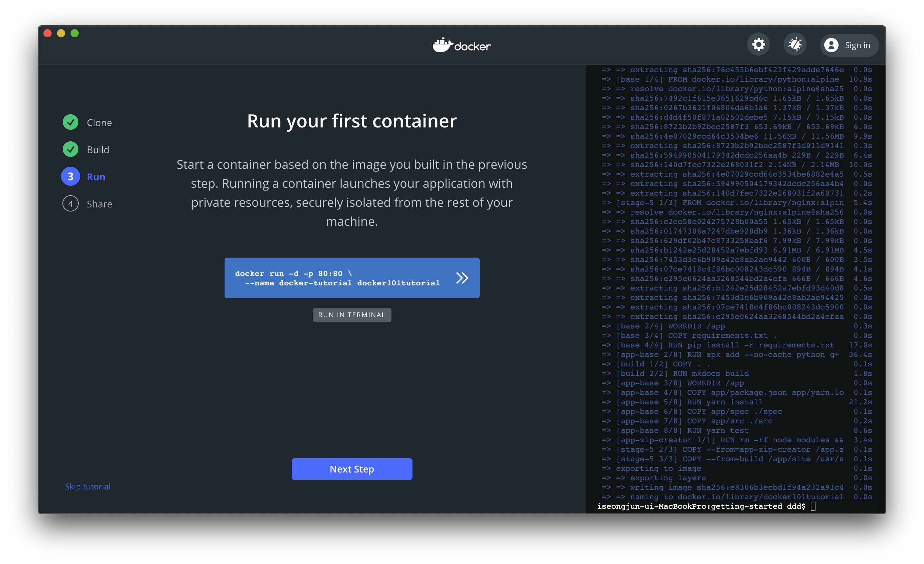Click the double-chevron run command icon
The image size is (924, 564).
[462, 278]
